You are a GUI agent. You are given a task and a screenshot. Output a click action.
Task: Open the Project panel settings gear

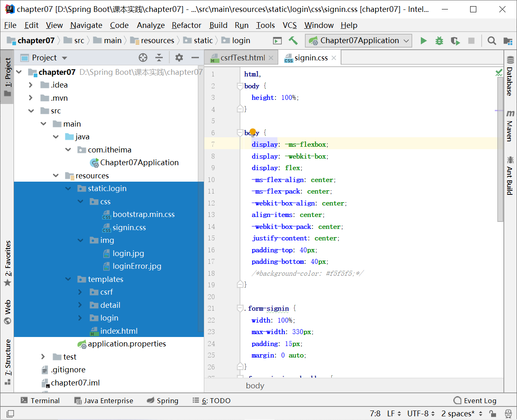click(179, 58)
